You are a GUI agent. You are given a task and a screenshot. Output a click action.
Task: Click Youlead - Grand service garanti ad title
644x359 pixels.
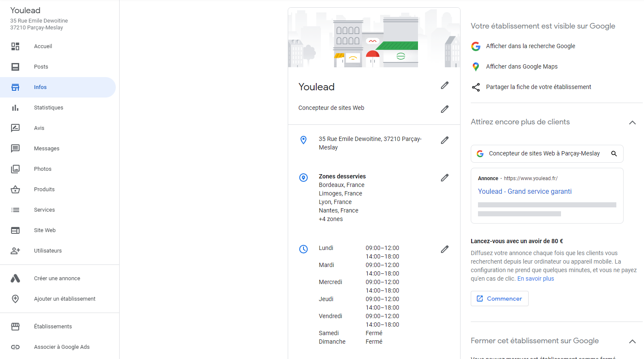[525, 192]
